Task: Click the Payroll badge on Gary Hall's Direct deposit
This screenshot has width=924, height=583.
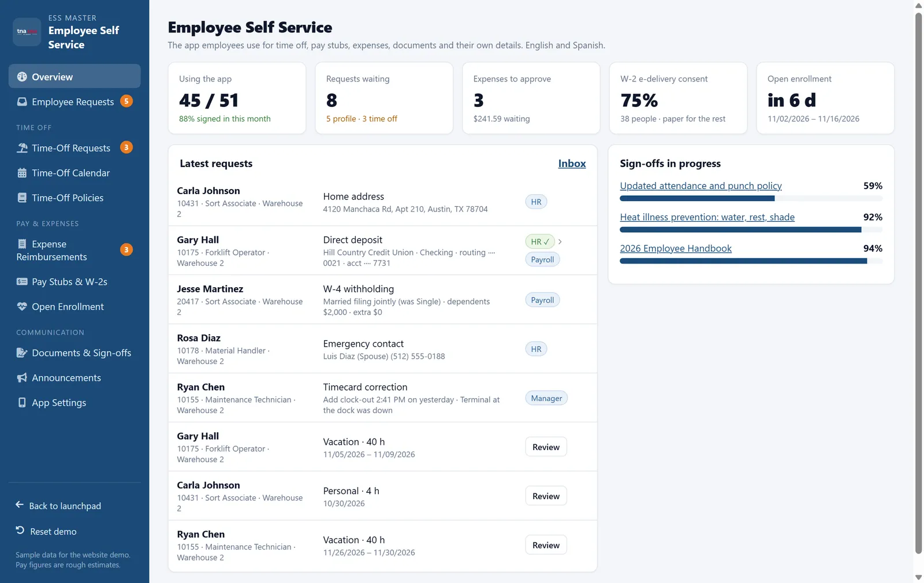Action: pyautogui.click(x=542, y=259)
